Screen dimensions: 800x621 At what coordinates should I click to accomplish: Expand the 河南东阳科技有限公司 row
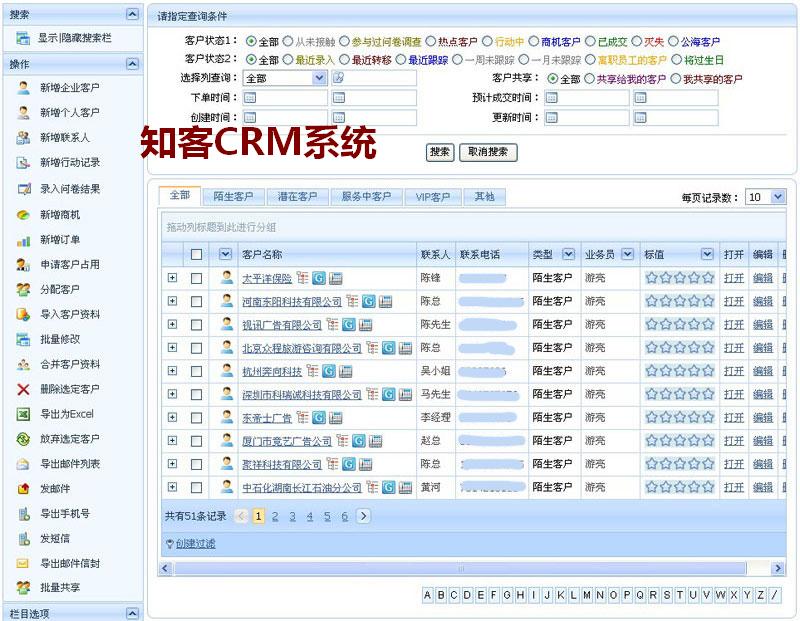coord(172,301)
